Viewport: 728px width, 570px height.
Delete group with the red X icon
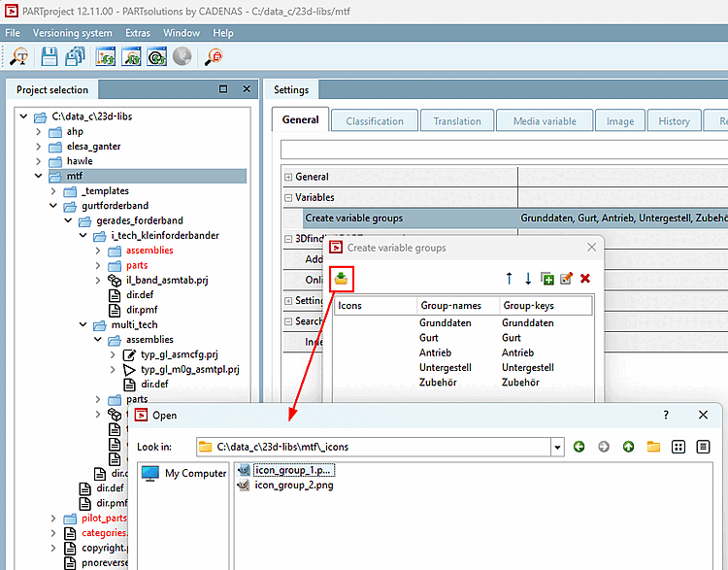[x=585, y=279]
